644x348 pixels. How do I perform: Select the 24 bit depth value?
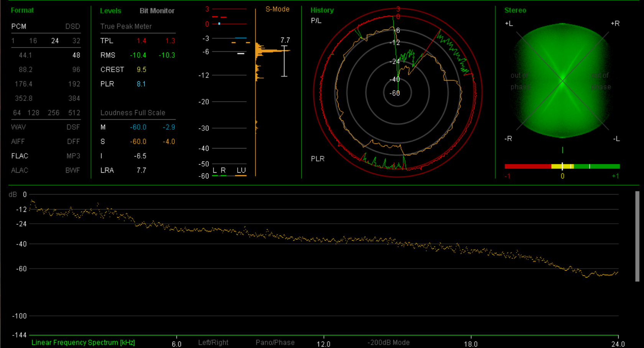(55, 41)
